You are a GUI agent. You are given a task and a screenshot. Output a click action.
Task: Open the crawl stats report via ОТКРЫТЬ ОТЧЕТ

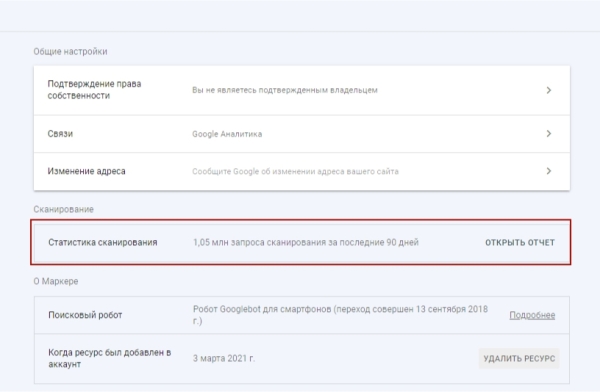[520, 242]
